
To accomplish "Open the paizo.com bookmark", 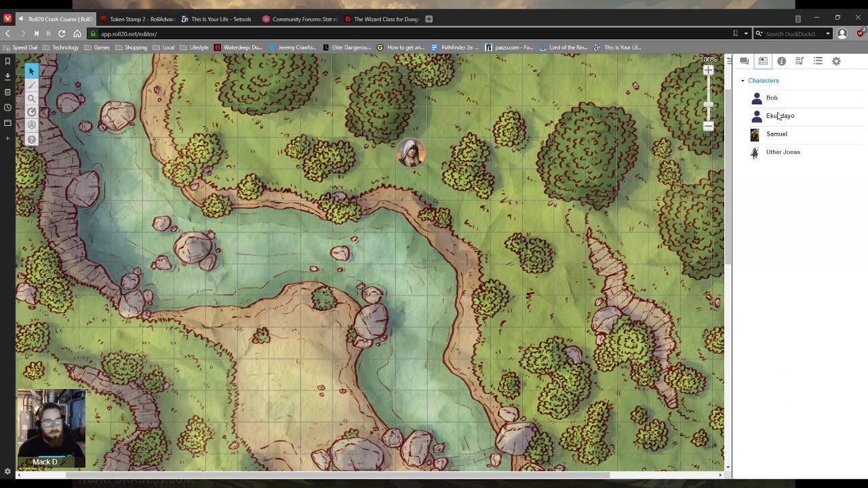I will pos(509,47).
